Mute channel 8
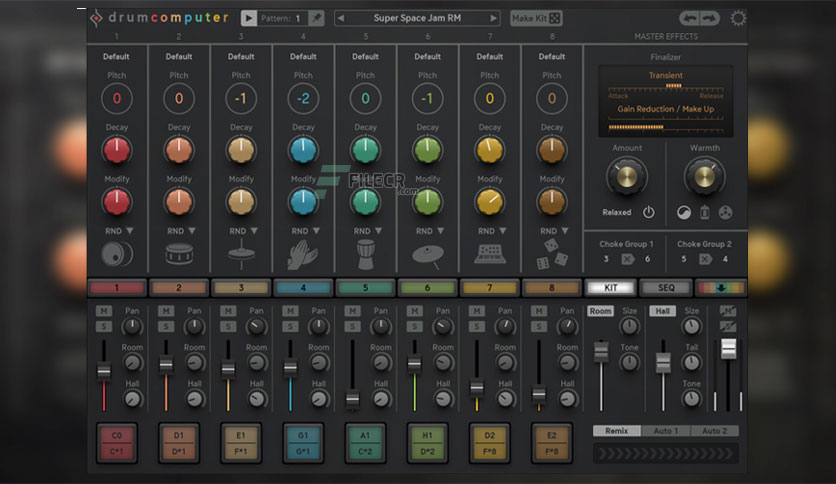The height and width of the screenshot is (484, 836). [x=538, y=311]
